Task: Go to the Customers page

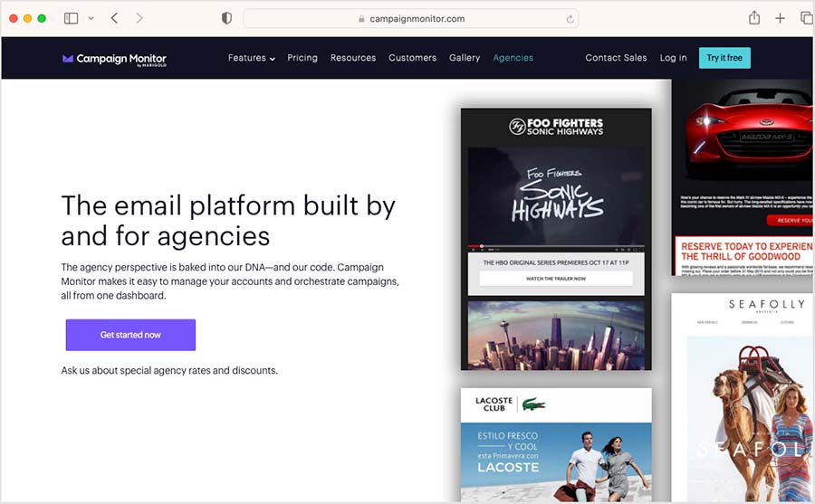Action: coord(413,58)
